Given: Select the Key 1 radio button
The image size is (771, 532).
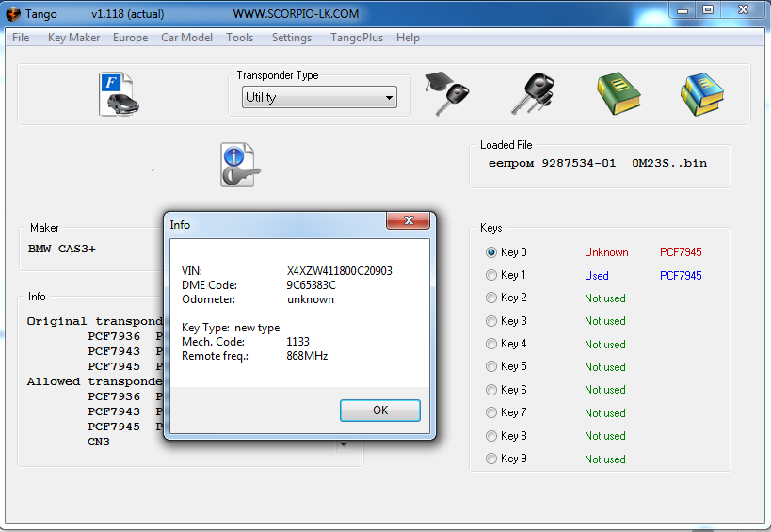Looking at the screenshot, I should [490, 275].
